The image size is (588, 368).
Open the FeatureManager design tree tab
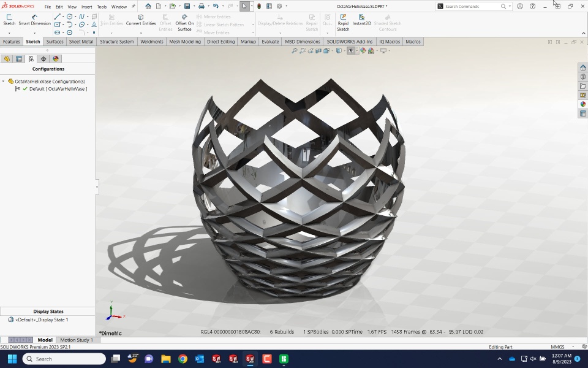click(x=7, y=59)
